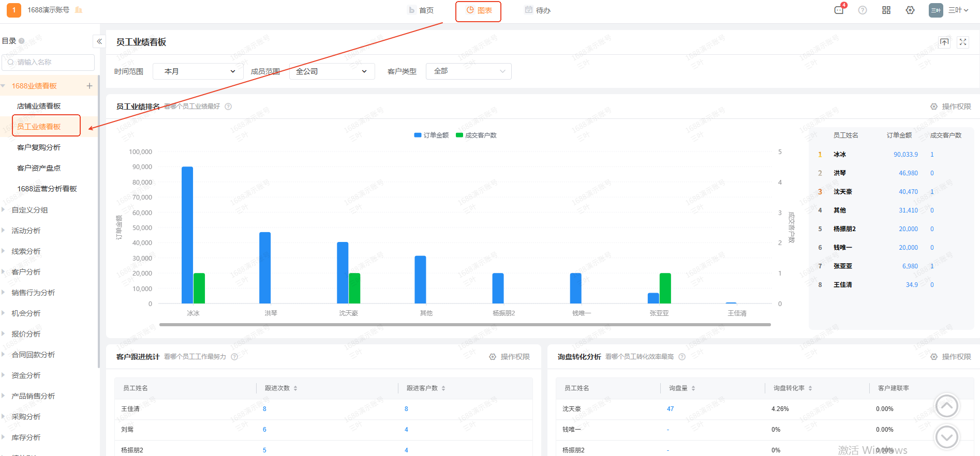Viewport: 980px width, 456px height.
Task: Sort by the 询盘转化率 column arrows
Action: click(x=810, y=388)
